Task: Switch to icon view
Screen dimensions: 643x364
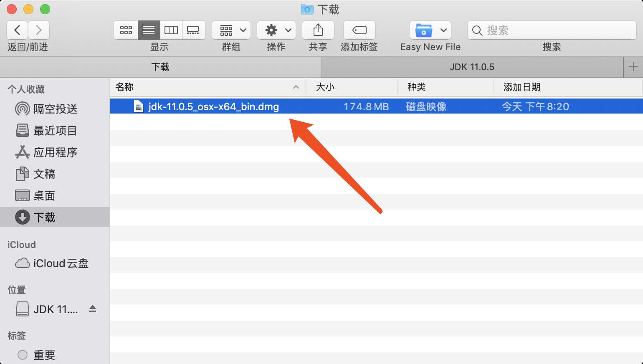Action: pyautogui.click(x=126, y=30)
